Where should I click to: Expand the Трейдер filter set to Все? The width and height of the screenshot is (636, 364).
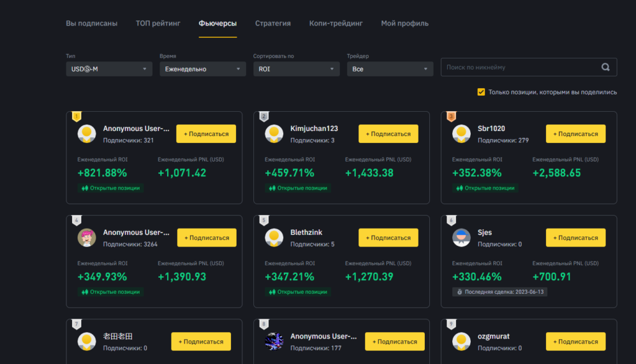point(389,69)
